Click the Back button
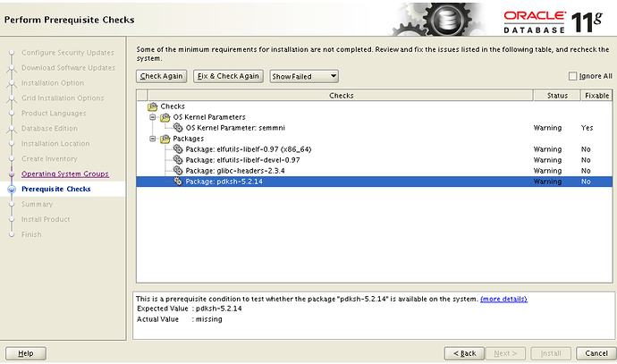617x364 pixels. 465,353
